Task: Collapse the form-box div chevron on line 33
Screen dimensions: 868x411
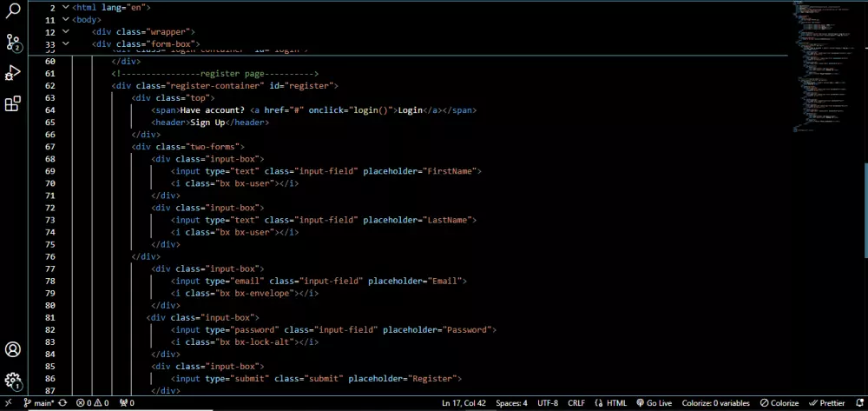Action: pyautogui.click(x=66, y=43)
